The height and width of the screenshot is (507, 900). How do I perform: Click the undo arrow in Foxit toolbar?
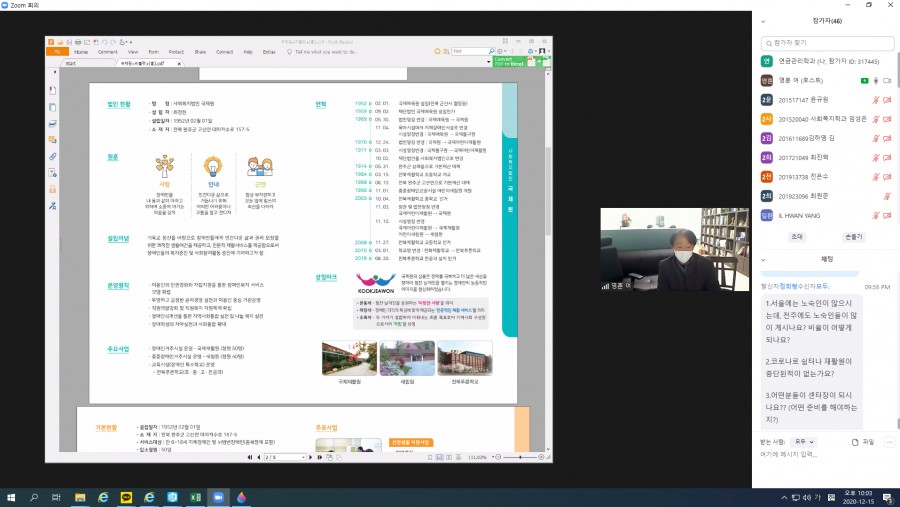click(104, 42)
